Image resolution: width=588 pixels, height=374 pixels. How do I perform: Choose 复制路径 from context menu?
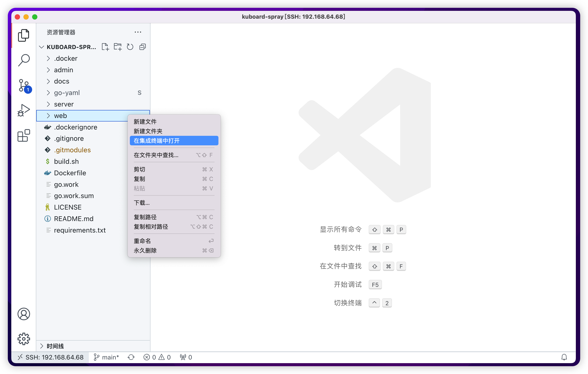[x=174, y=217]
